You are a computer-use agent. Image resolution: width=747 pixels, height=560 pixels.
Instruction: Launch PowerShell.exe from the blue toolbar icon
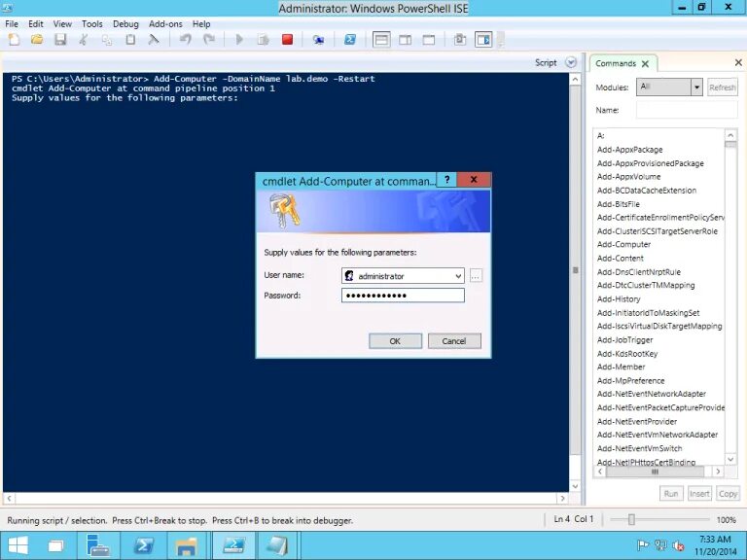pos(350,40)
